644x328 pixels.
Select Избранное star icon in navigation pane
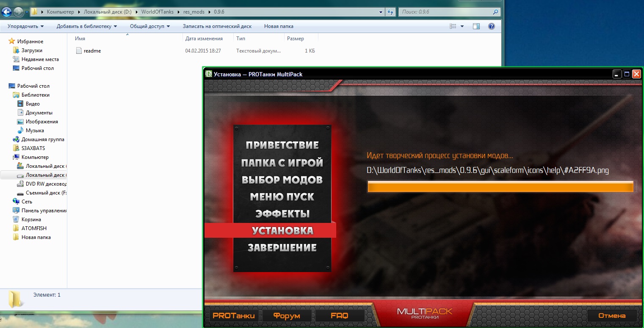12,42
